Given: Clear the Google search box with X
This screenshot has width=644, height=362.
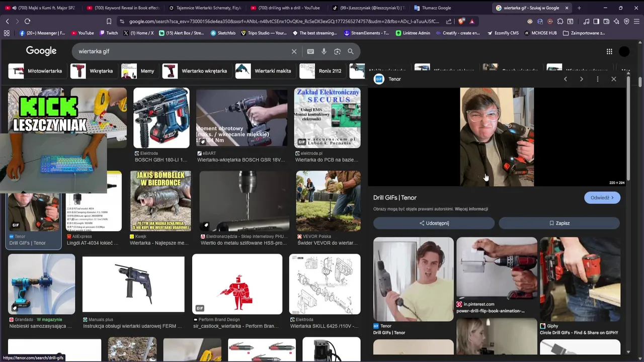Looking at the screenshot, I should pos(294,51).
